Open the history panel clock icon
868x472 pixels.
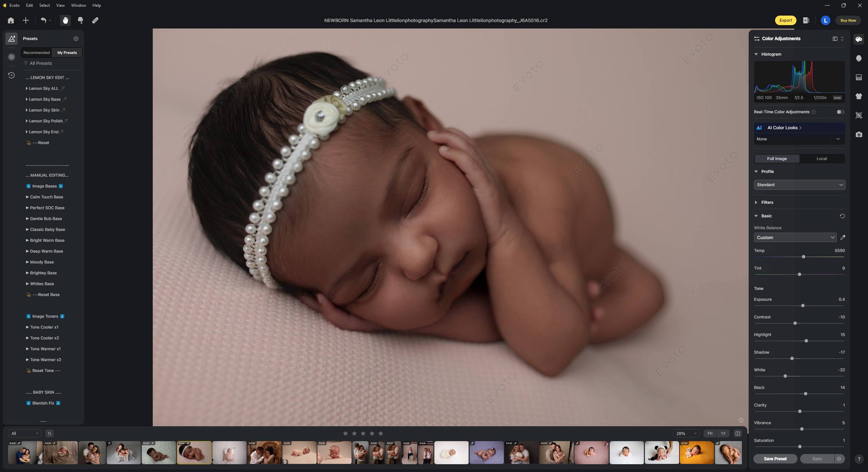[x=12, y=75]
